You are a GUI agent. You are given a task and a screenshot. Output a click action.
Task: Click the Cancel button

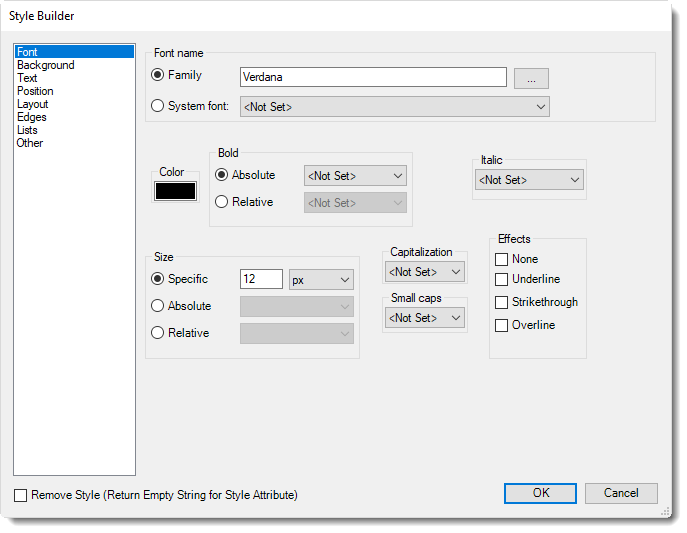pyautogui.click(x=621, y=493)
